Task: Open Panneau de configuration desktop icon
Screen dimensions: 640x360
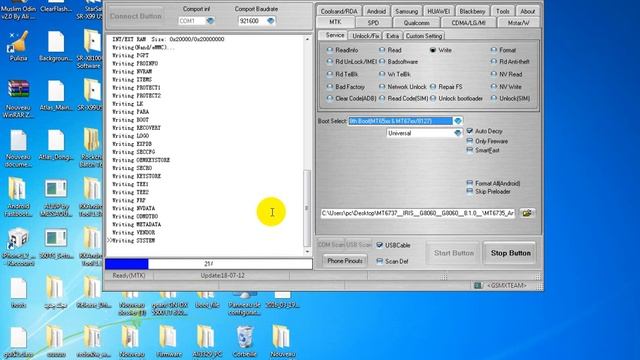Action: [x=244, y=304]
